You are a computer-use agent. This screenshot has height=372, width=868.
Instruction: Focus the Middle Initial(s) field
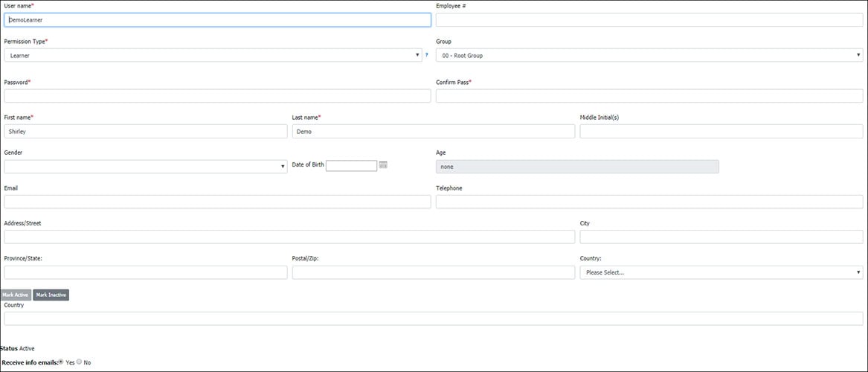(721, 131)
